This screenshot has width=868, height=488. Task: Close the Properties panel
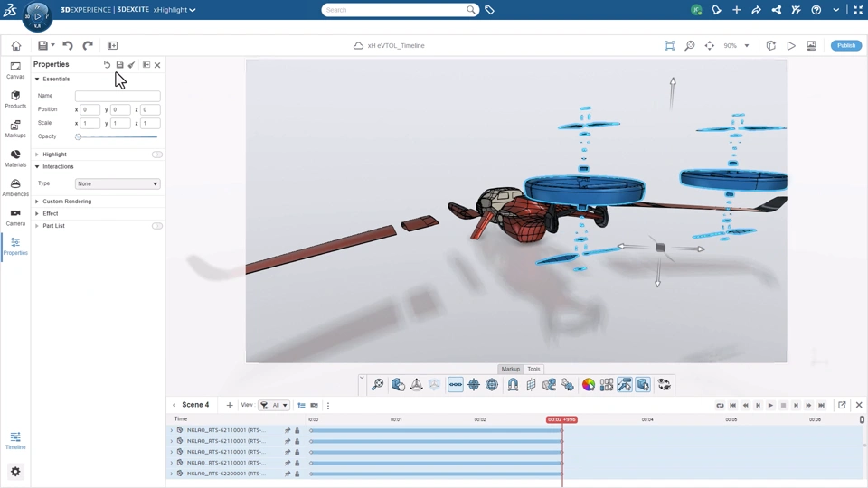tap(157, 65)
